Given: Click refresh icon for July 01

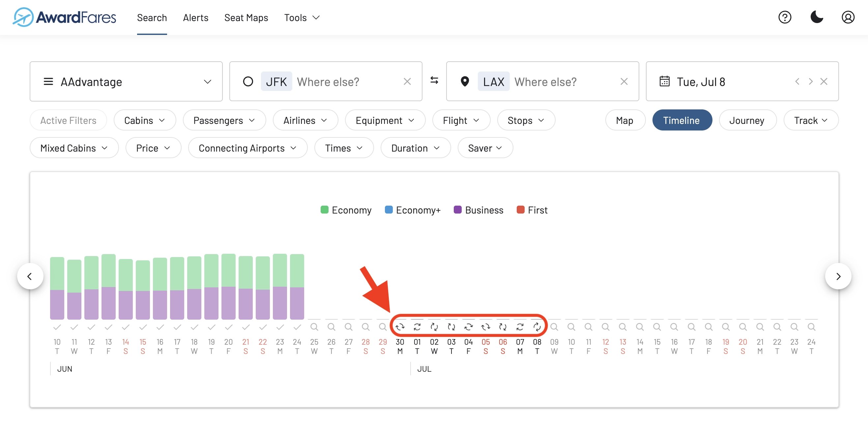Looking at the screenshot, I should pos(417,327).
